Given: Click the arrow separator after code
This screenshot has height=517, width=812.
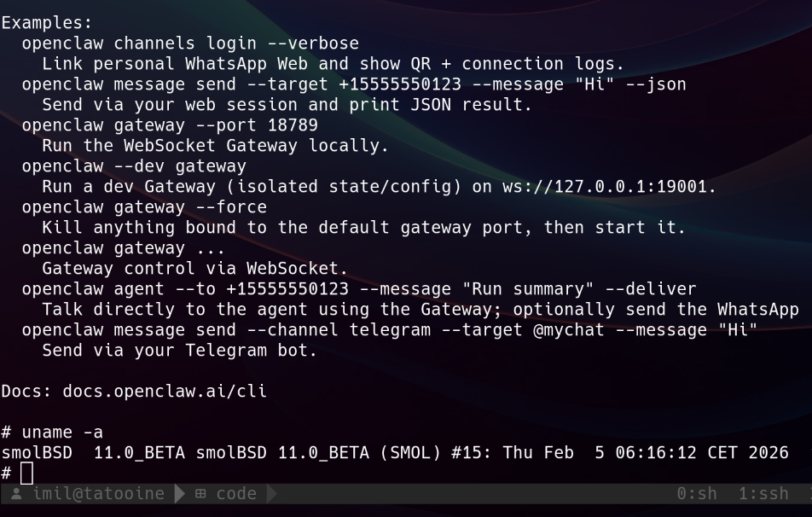Looking at the screenshot, I should [272, 494].
